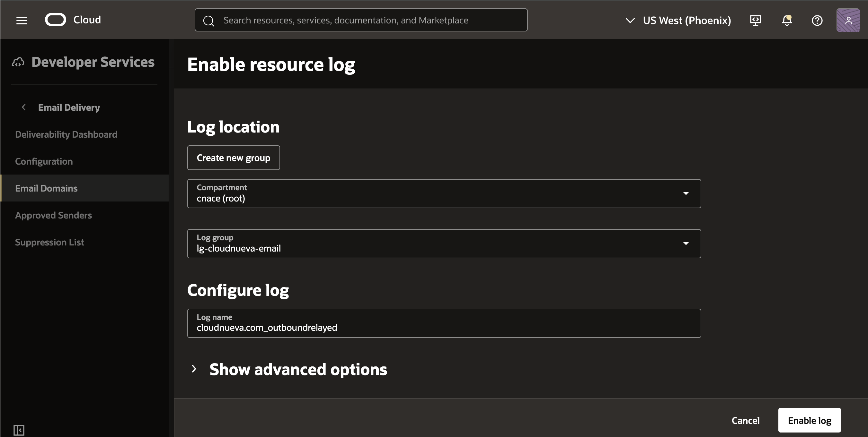Launch the Cloud Shell terminal icon

coord(756,20)
